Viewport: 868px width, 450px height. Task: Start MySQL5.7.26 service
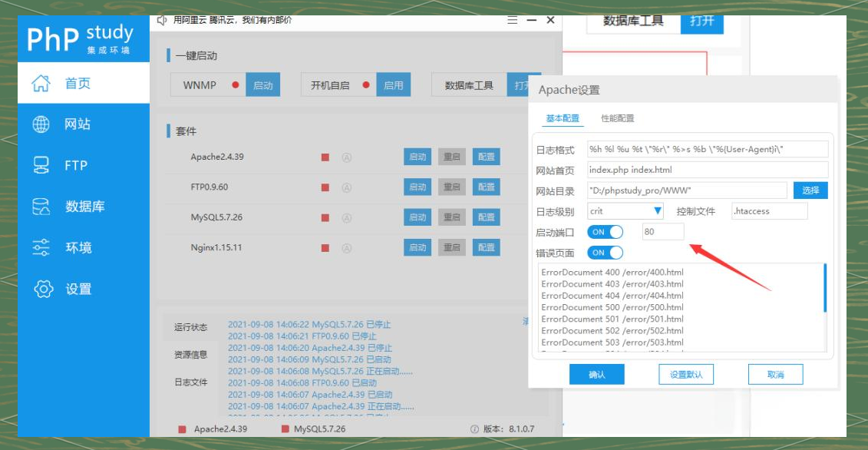click(x=417, y=217)
